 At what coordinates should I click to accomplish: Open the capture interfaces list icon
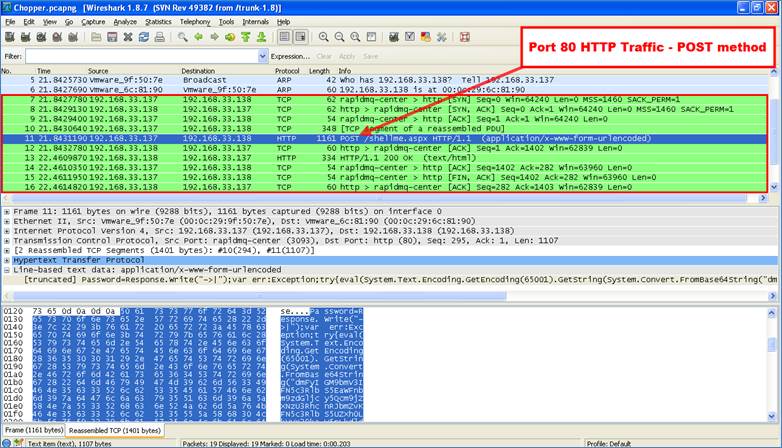click(x=9, y=37)
